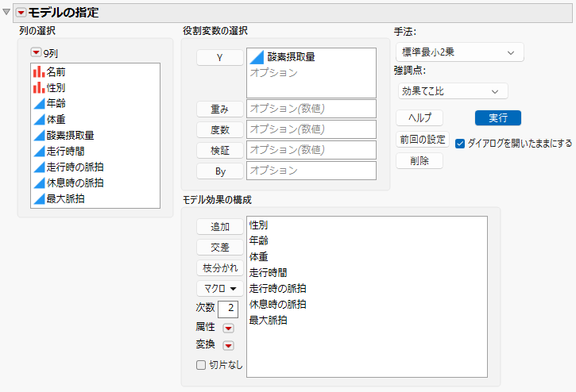The image size is (576, 392).
Task: Click the 検証 optional numeric field
Action: pos(311,150)
